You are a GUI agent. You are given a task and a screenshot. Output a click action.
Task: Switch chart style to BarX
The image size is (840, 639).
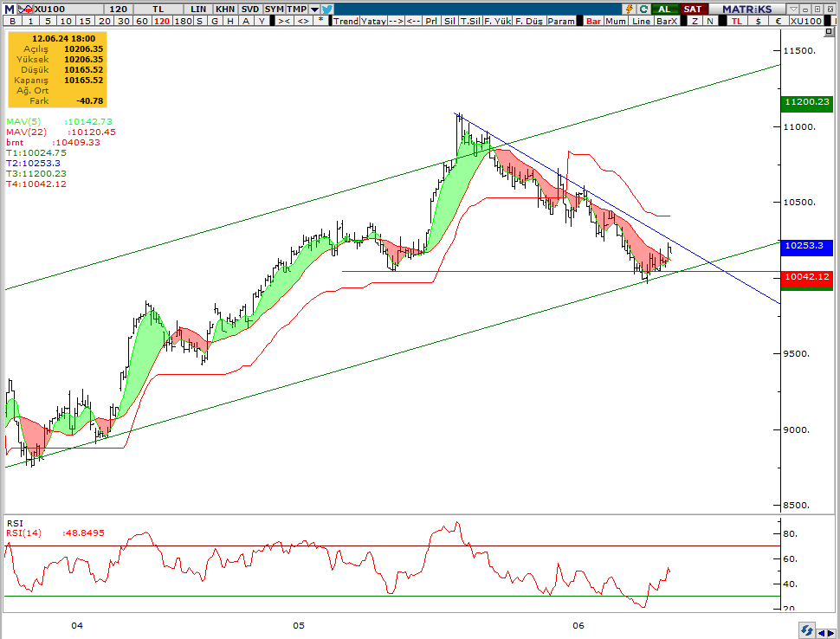pos(667,21)
